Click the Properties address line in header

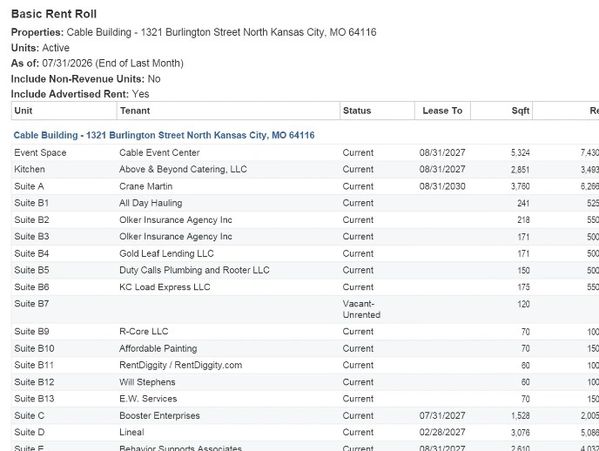coord(193,32)
